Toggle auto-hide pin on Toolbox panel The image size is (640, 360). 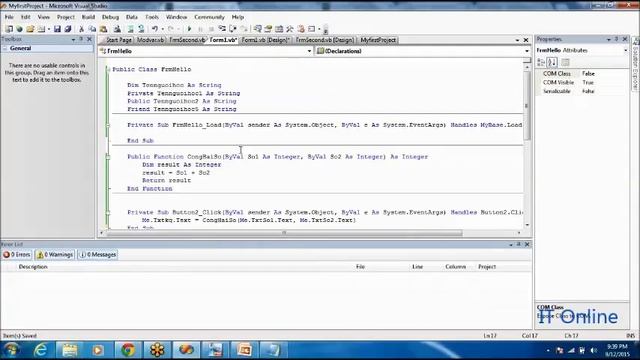[x=81, y=39]
